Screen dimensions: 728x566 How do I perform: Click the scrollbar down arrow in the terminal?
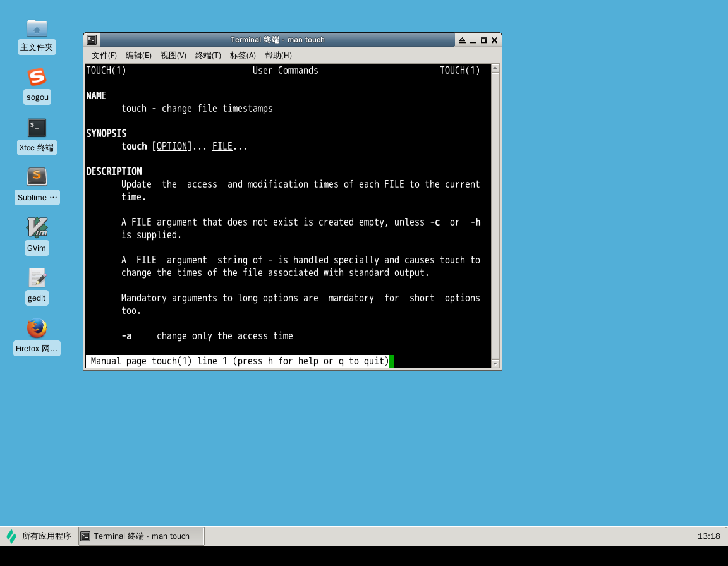click(x=495, y=364)
